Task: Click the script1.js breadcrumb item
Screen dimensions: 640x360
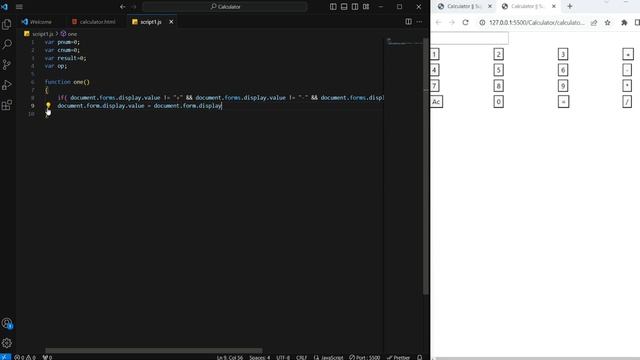Action: [39, 34]
